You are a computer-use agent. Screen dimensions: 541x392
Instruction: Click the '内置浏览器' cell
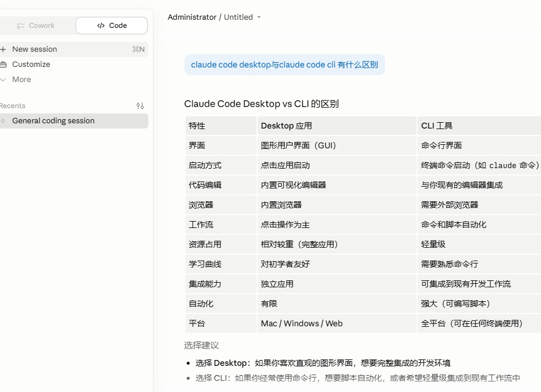coord(337,205)
